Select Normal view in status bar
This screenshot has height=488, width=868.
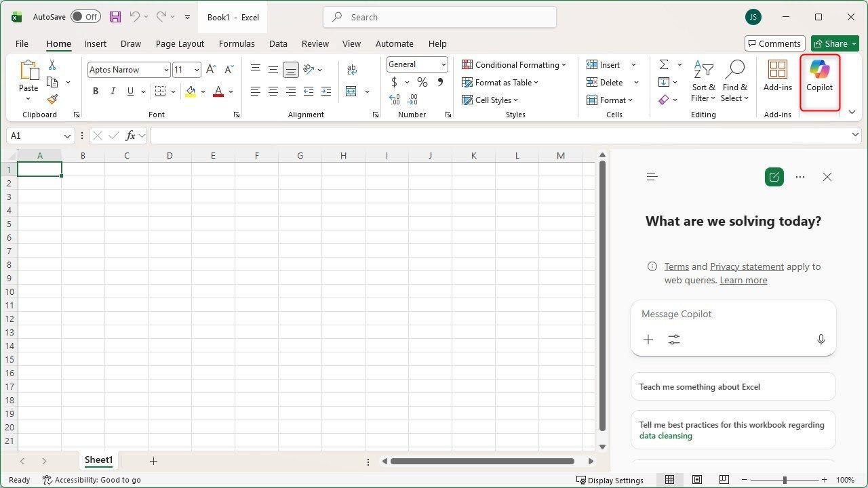[x=669, y=480]
